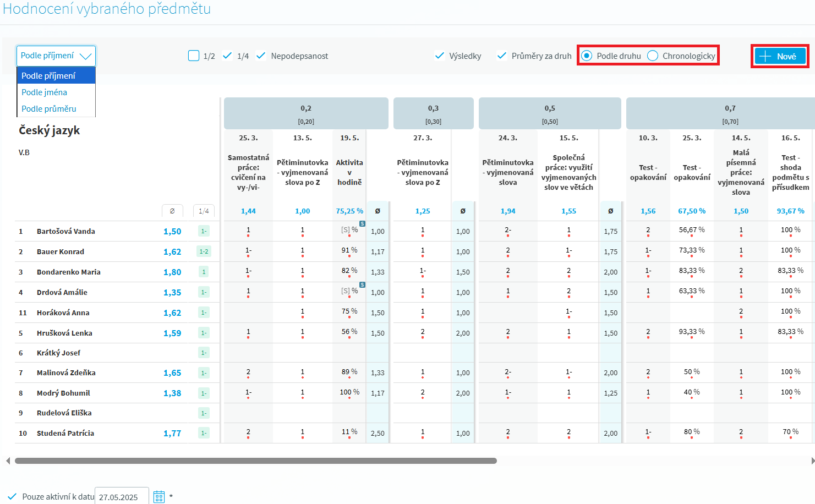
Task: Open student Modrý Bohumil
Action: [x=63, y=393]
